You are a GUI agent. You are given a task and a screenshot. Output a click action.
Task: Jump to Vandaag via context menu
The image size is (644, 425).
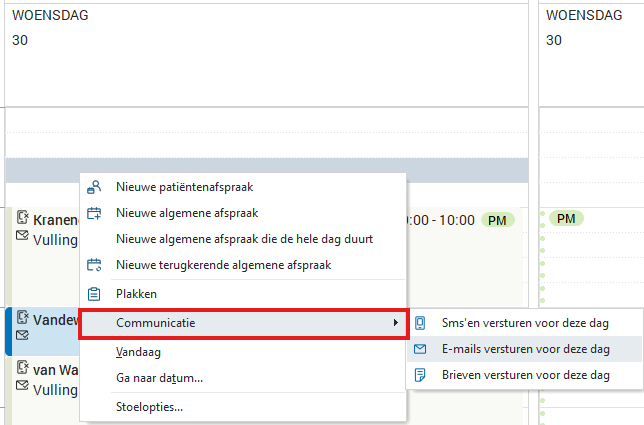(x=138, y=352)
